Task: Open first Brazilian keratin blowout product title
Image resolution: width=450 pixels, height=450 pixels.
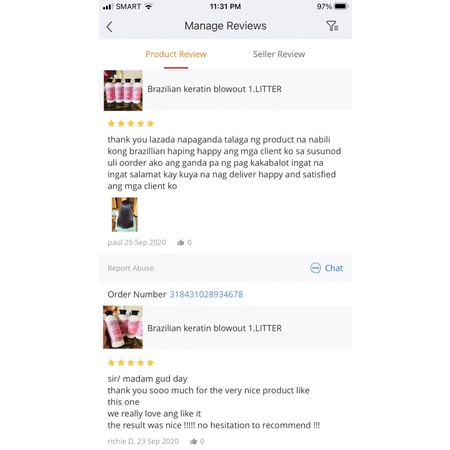Action: [214, 89]
